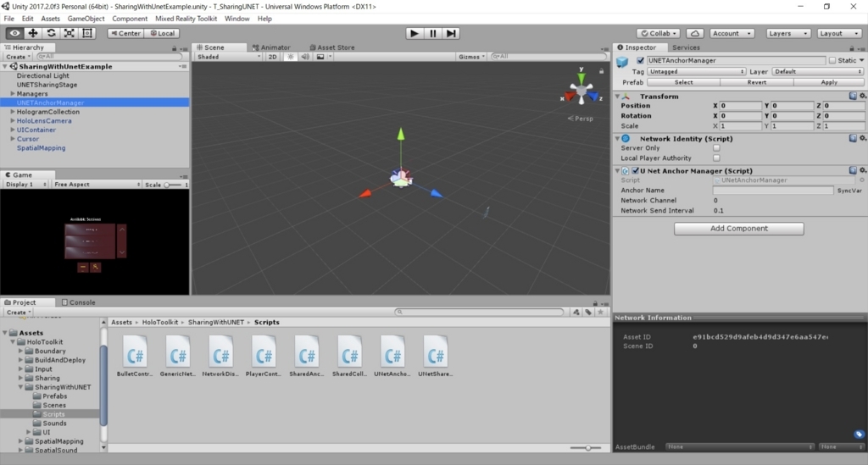Start Play mode

coord(414,33)
